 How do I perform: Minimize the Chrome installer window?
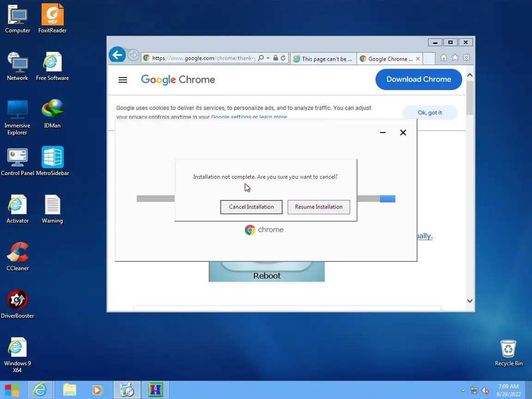[383, 133]
